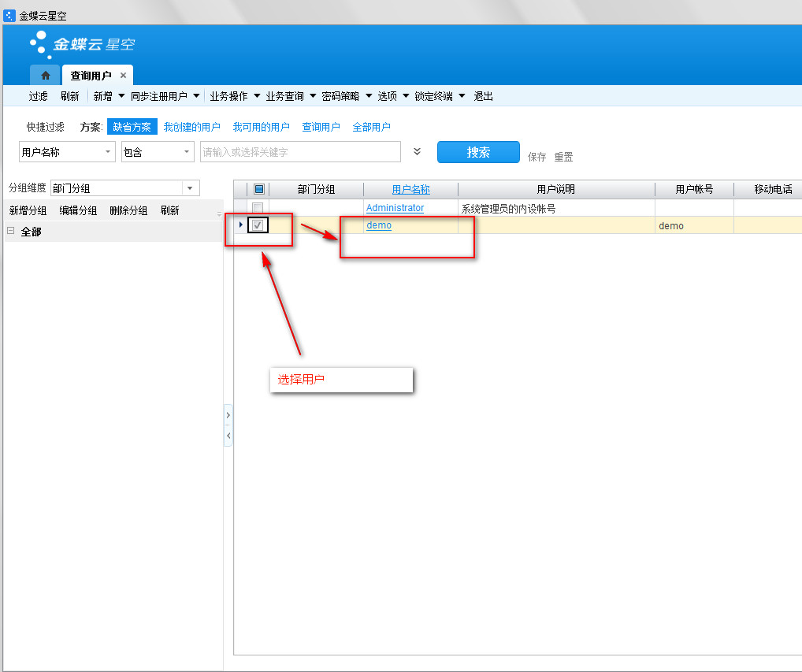Uncheck the demo user row checkbox

258,225
